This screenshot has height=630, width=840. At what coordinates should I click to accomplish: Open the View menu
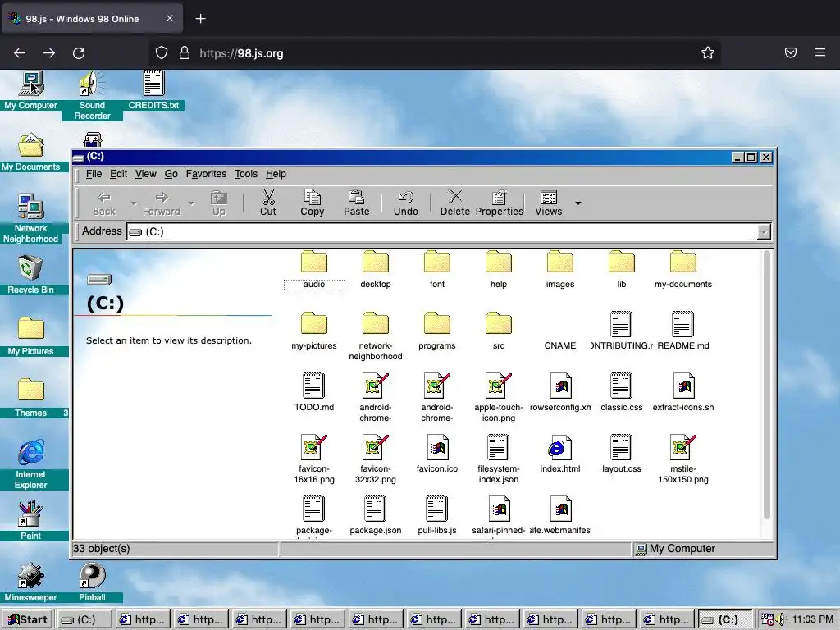pyautogui.click(x=146, y=174)
